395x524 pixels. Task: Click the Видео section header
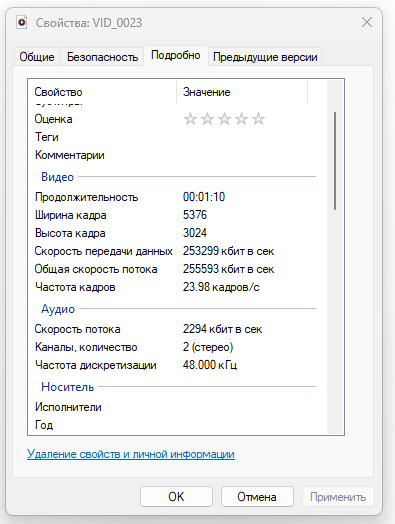(x=57, y=177)
